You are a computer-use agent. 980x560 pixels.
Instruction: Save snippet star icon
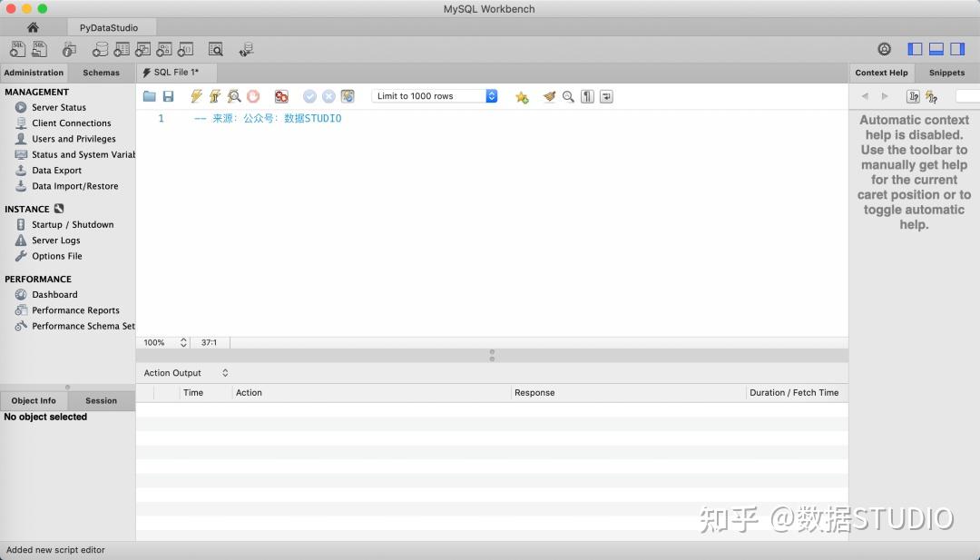coord(522,97)
